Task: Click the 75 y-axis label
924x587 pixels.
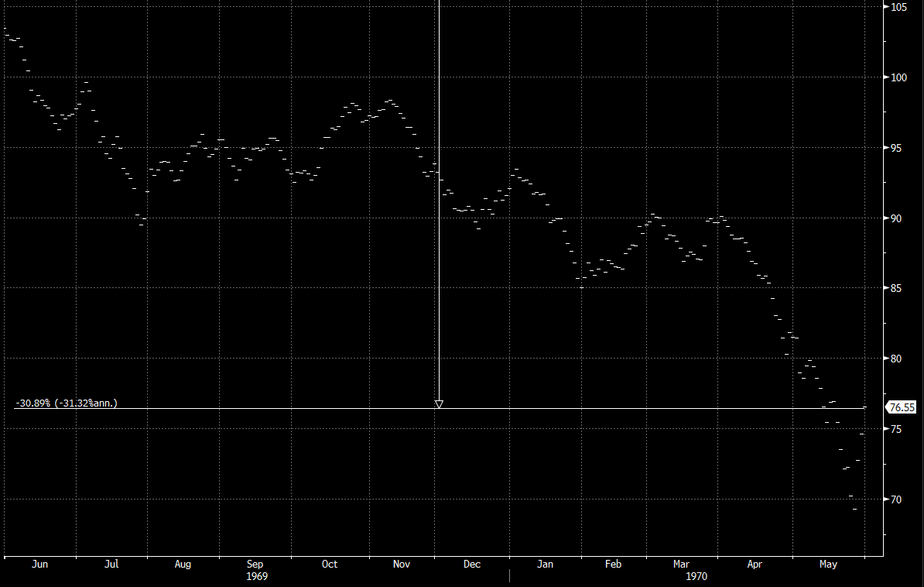Action: pyautogui.click(x=896, y=430)
